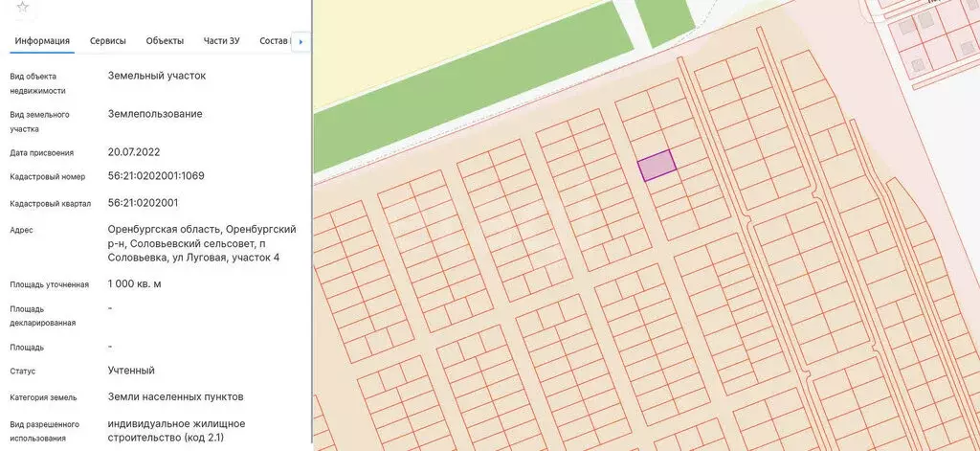980x451 pixels.
Task: Click Земли населенных пунктов value
Action: click(x=176, y=396)
